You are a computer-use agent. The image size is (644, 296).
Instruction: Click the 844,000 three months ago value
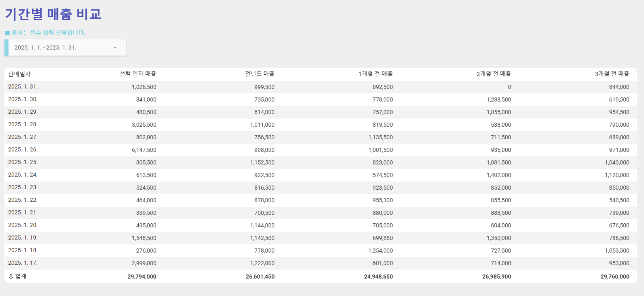pos(619,87)
